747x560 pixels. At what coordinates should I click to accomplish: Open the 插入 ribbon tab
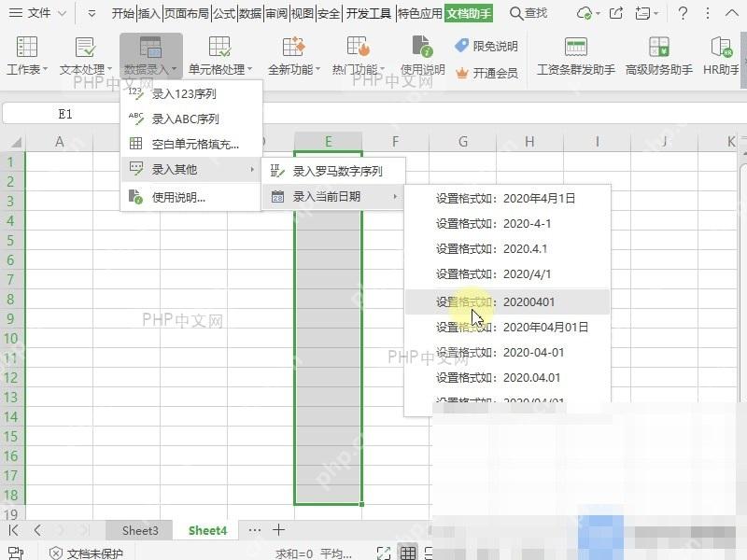click(x=149, y=13)
